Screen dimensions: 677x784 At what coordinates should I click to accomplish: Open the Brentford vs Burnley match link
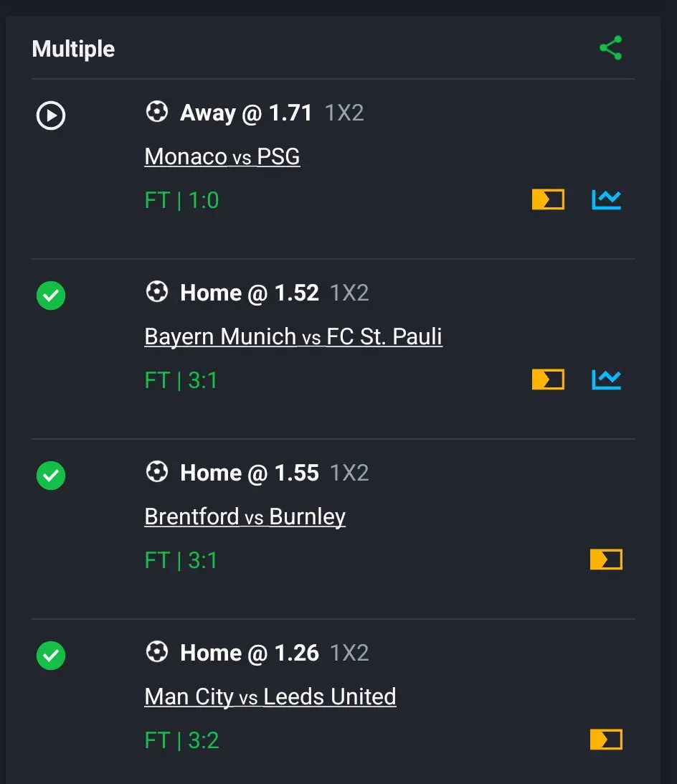pyautogui.click(x=245, y=516)
